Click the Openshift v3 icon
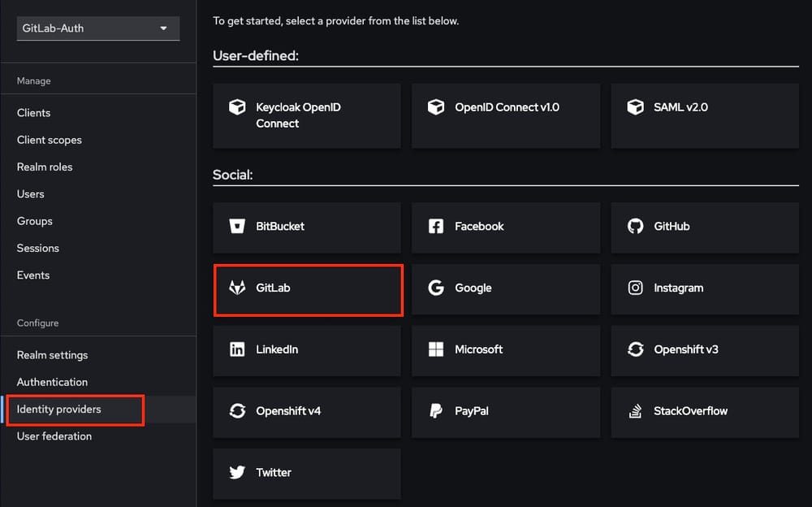The height and width of the screenshot is (507, 812). (x=635, y=349)
